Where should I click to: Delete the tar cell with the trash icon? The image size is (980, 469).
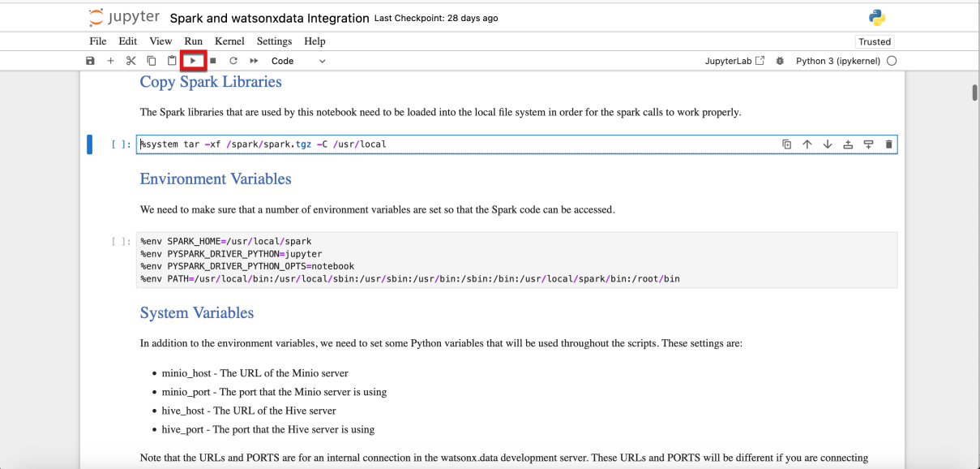pos(888,144)
